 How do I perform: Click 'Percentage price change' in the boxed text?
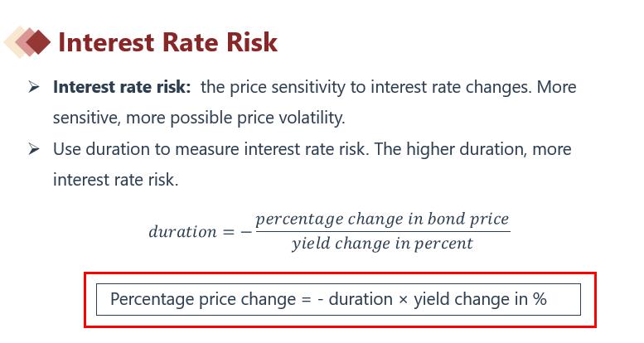point(203,299)
